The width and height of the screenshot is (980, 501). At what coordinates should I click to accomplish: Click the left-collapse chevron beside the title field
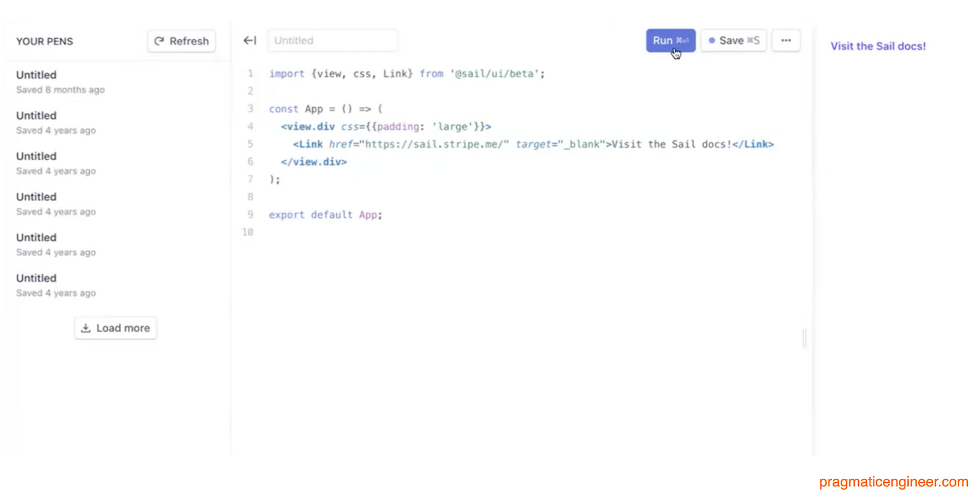click(250, 40)
